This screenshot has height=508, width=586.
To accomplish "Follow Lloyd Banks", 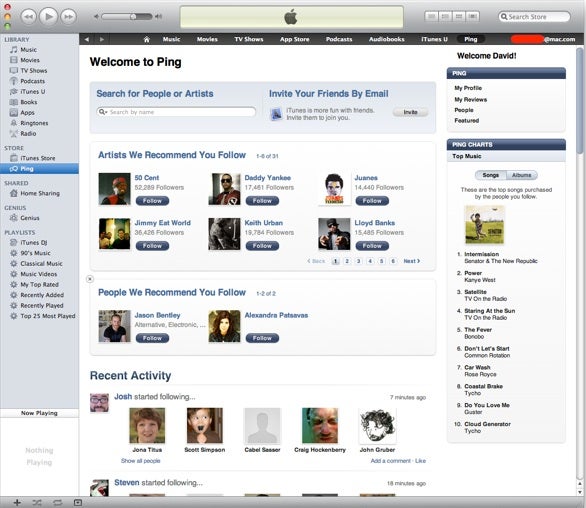I will pyautogui.click(x=372, y=246).
